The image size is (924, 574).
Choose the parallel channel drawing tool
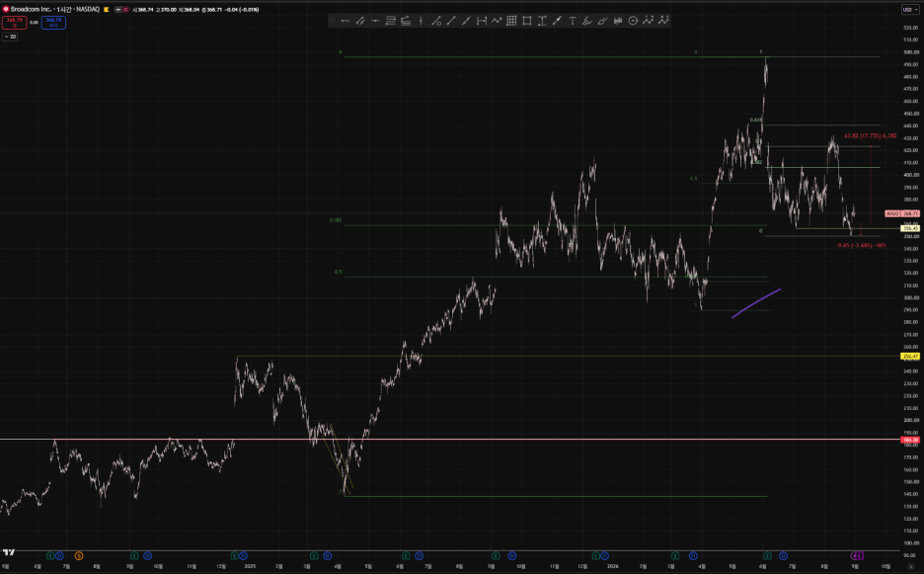click(360, 21)
